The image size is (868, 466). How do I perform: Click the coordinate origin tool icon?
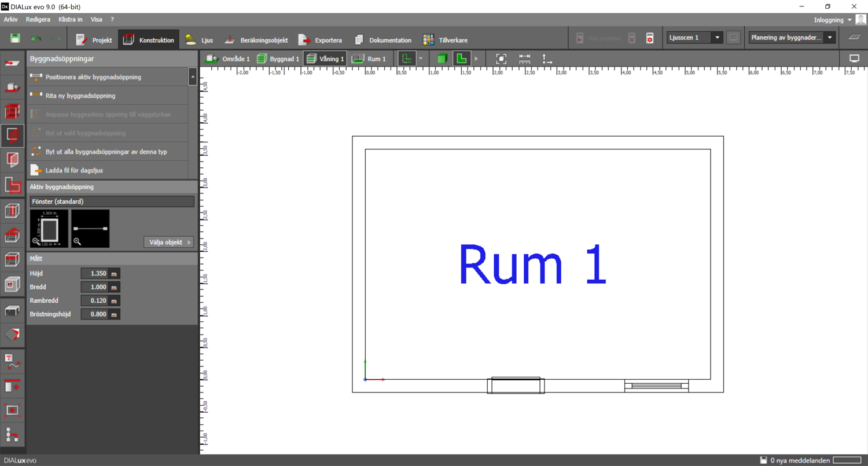(547, 58)
